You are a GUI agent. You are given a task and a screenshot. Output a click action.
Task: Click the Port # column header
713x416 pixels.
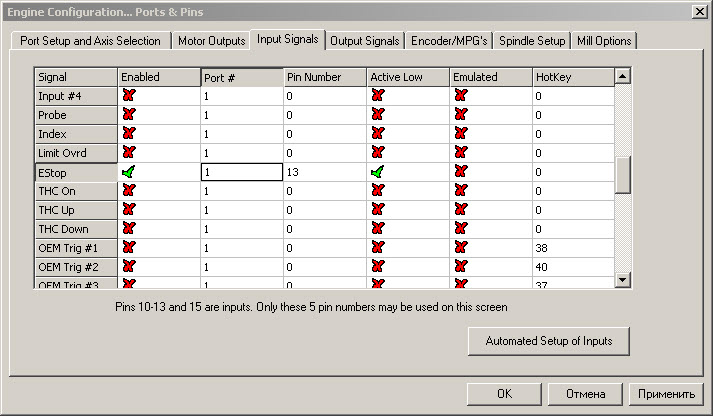242,78
